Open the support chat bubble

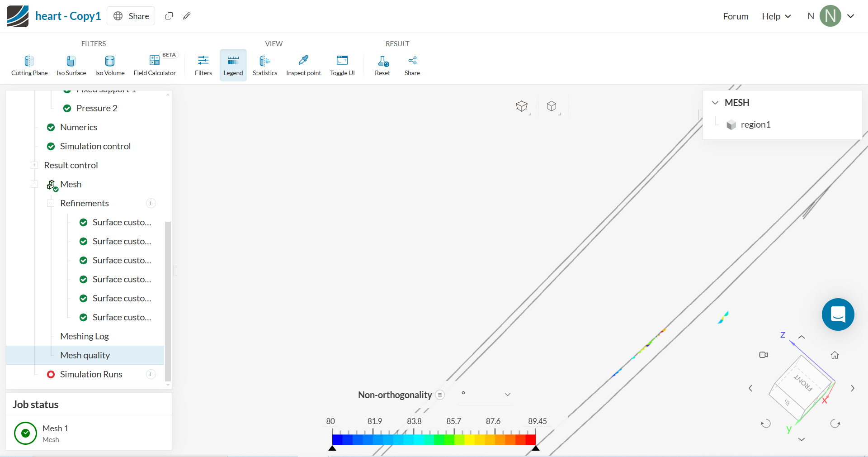click(838, 314)
